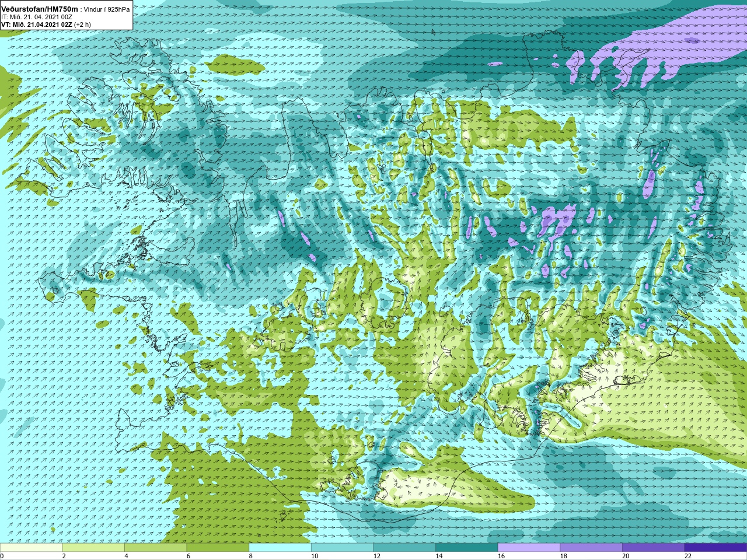
Task: Select the 18–20 medium purple legend swatch
Action: point(591,547)
